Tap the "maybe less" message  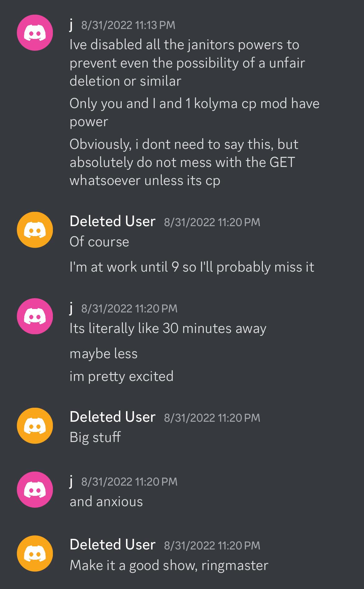(x=104, y=354)
